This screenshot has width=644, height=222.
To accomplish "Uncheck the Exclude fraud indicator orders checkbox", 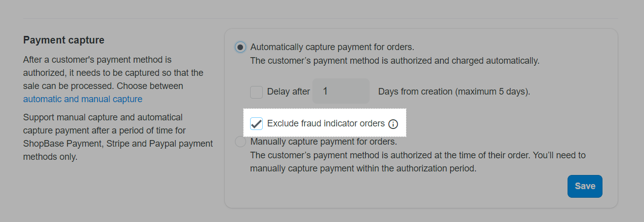I will (x=256, y=123).
